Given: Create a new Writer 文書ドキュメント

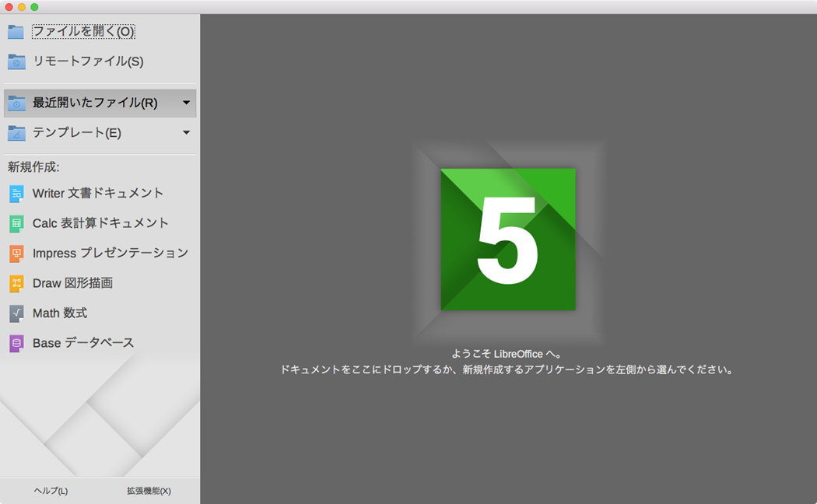Looking at the screenshot, I should [98, 194].
